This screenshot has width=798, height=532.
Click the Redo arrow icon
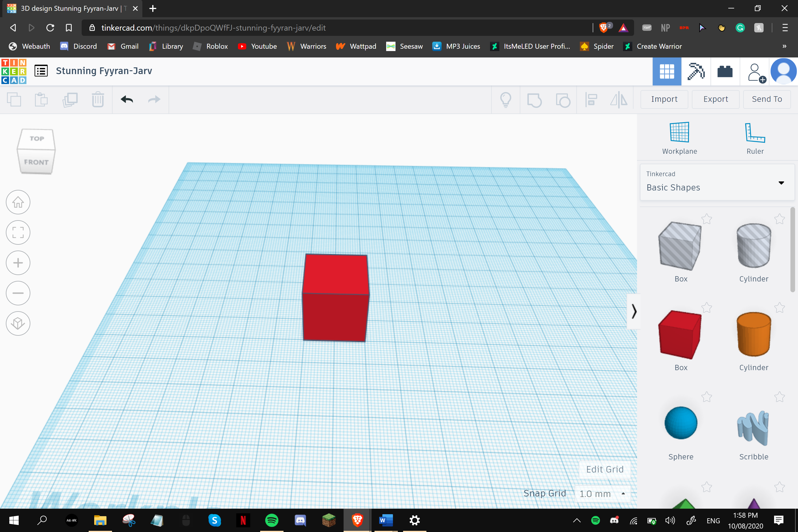pyautogui.click(x=154, y=99)
